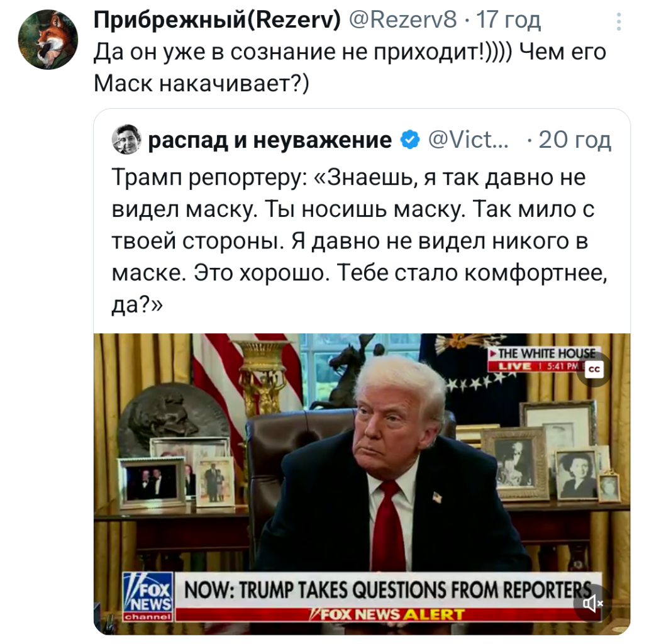Click the quoted author's small profile avatar

126,140
